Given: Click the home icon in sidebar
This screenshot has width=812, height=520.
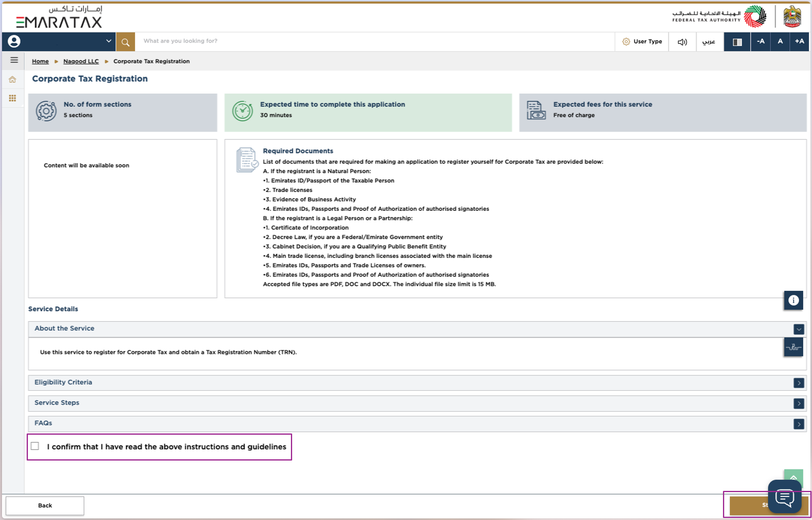Looking at the screenshot, I should [x=13, y=80].
